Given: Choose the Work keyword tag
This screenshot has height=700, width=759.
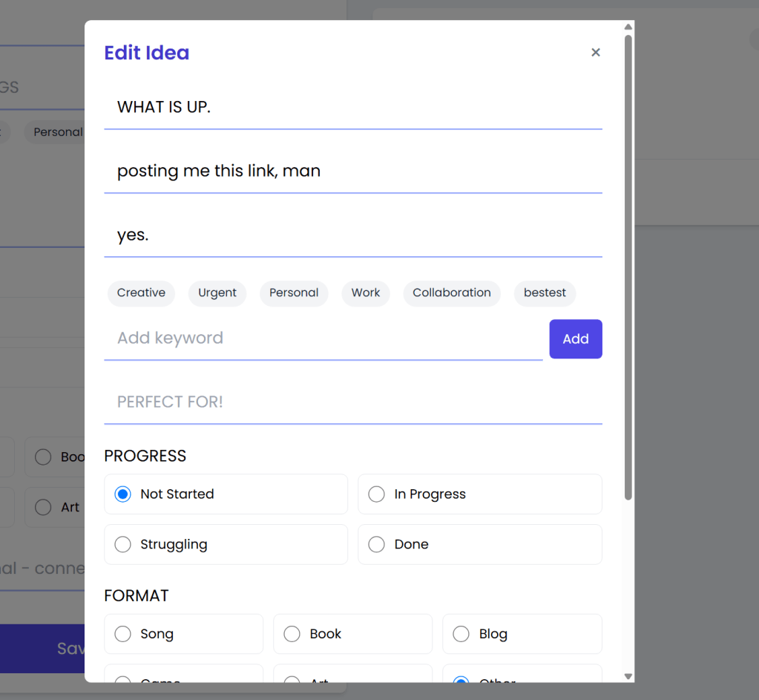Looking at the screenshot, I should tap(366, 293).
